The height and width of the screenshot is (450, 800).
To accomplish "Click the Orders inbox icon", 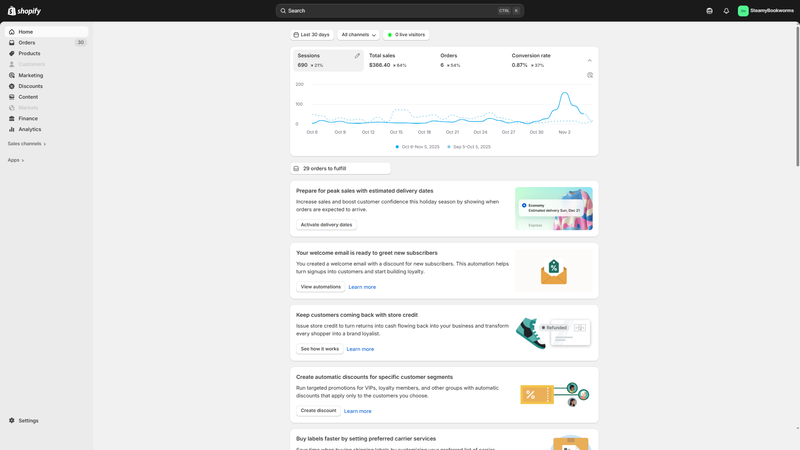I will 12,43.
